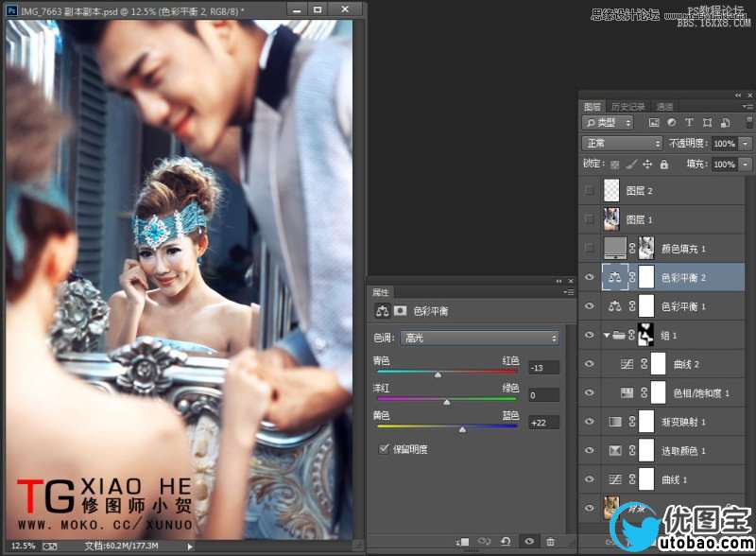Hide the 渐变映射 1 layer
Image resolution: width=756 pixels, height=556 pixels.
click(x=589, y=422)
